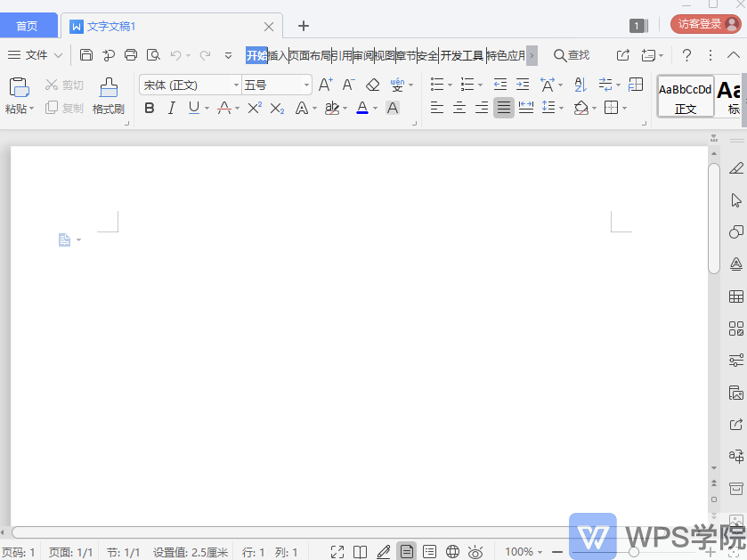This screenshot has width=747, height=560.
Task: Apply subscript formatting
Action: [x=276, y=108]
